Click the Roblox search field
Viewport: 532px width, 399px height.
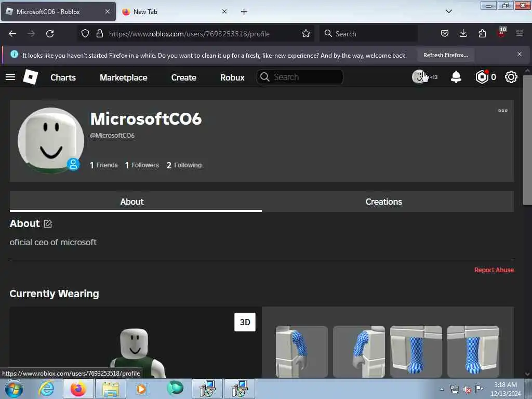point(300,77)
